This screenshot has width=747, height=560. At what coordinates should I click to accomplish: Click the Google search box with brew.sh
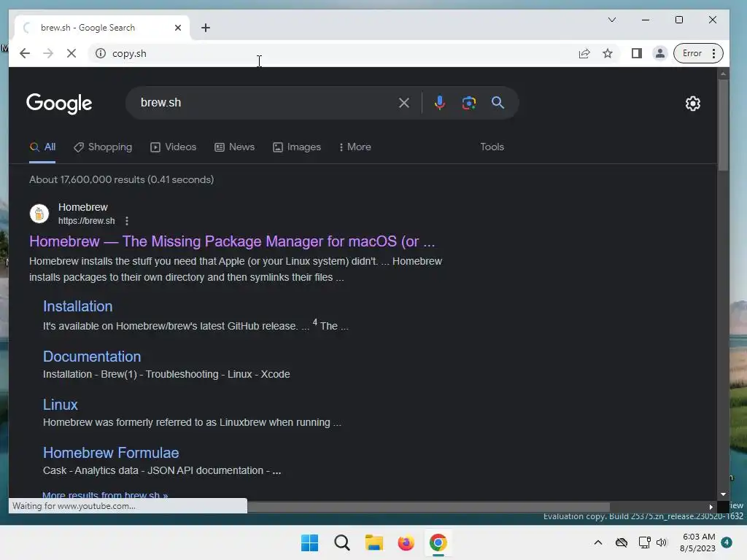pyautogui.click(x=267, y=102)
